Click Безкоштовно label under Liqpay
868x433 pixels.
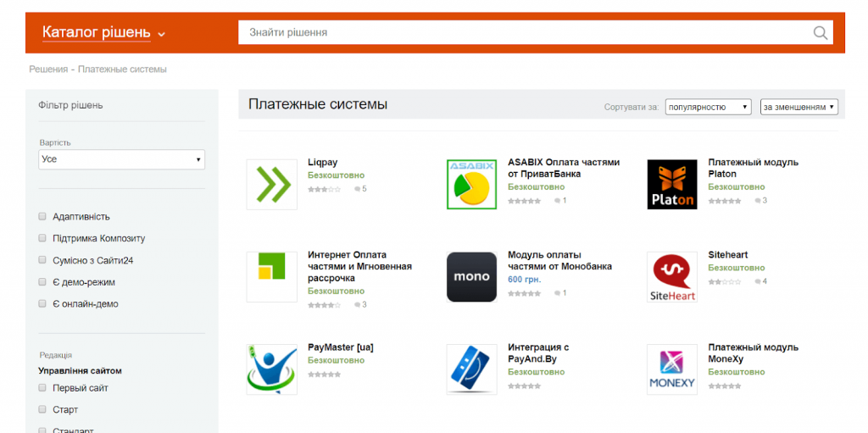tap(336, 175)
